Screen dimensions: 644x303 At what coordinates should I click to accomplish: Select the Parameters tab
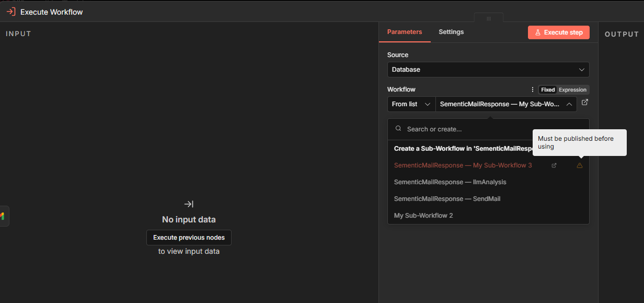(405, 32)
